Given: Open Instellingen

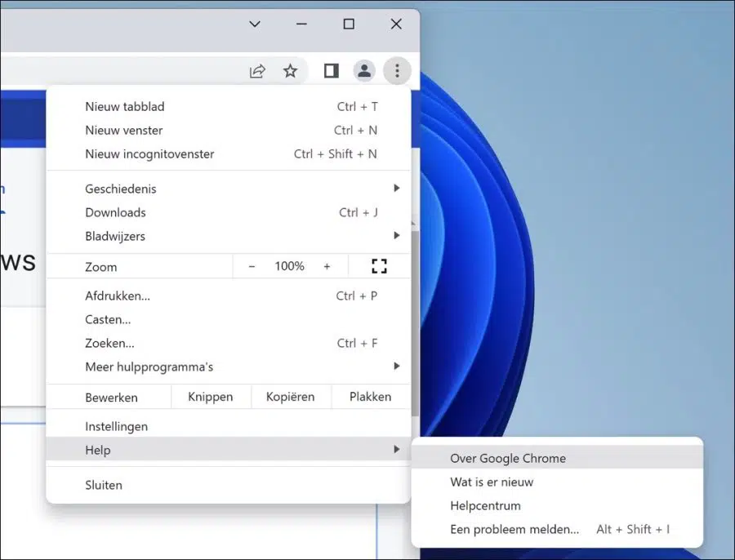Looking at the screenshot, I should pos(229,426).
